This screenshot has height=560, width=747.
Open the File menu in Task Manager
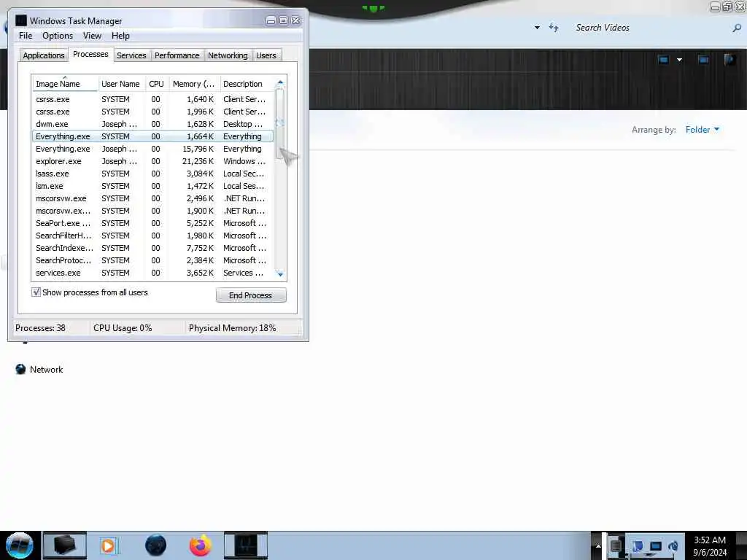tap(26, 36)
